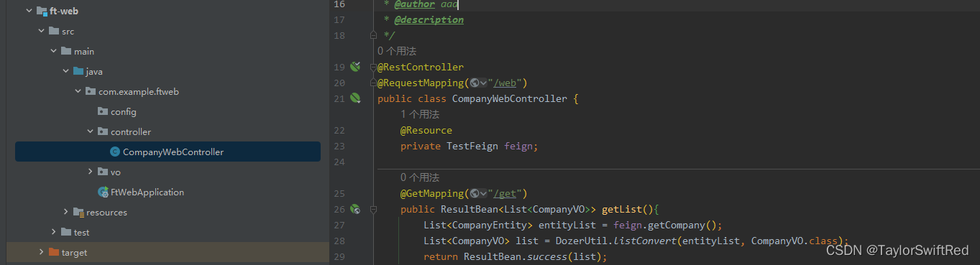Click the controller package icon
Viewport: 980px width, 265px height.
[x=103, y=131]
